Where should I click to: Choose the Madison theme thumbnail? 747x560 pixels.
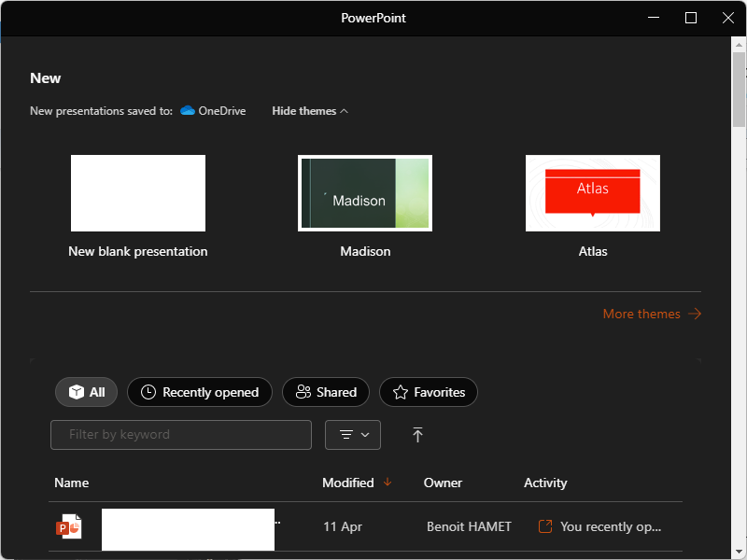pos(365,193)
